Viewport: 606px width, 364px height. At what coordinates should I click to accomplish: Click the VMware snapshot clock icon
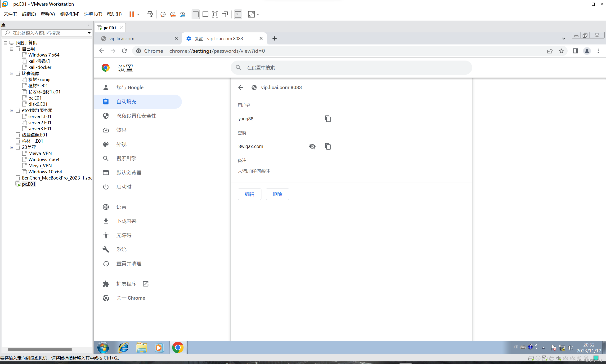162,14
